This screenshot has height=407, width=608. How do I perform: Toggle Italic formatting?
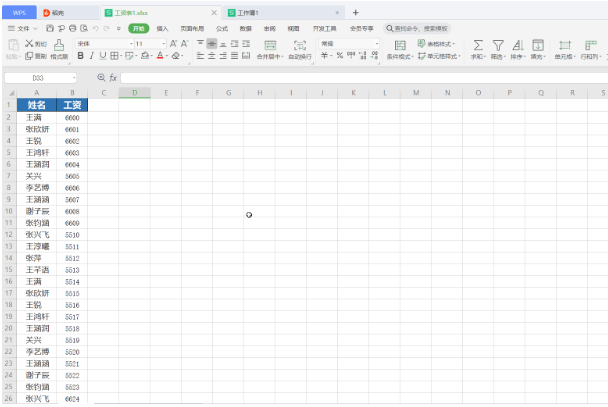92,56
